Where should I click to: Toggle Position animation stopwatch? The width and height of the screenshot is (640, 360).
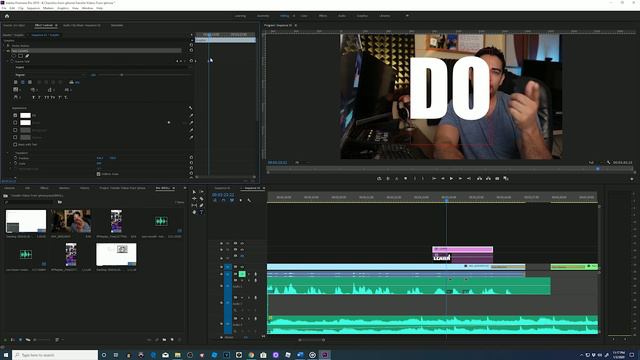point(16,158)
